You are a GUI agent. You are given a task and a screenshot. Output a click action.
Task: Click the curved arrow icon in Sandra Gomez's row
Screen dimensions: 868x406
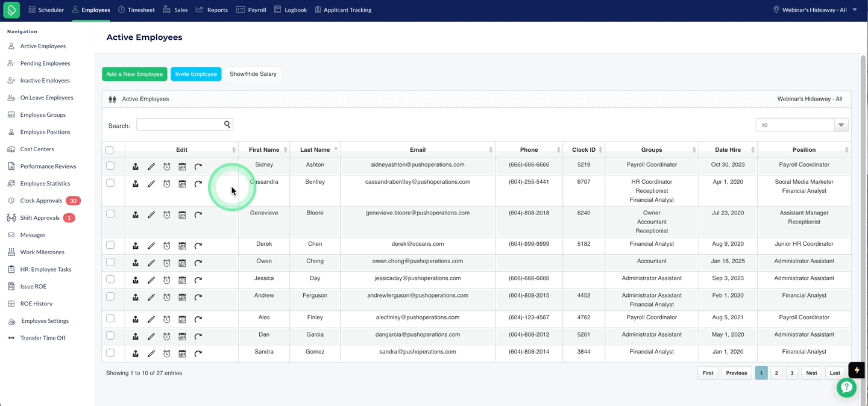click(x=198, y=354)
